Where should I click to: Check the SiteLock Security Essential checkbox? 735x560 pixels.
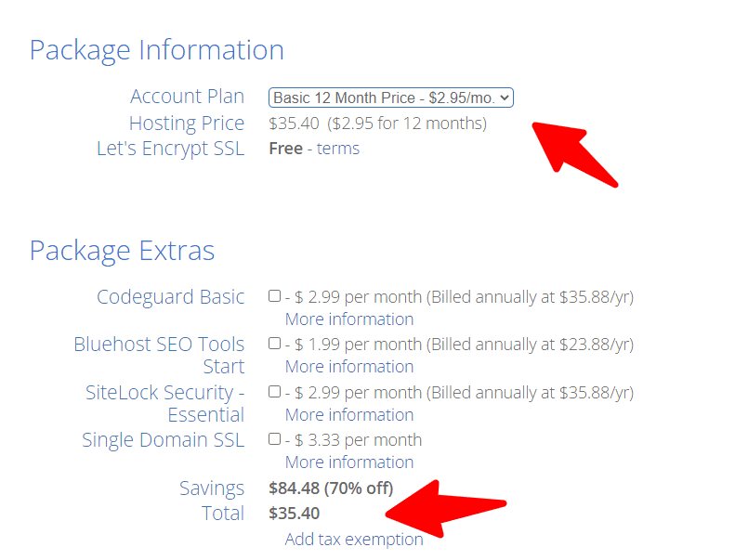(275, 392)
